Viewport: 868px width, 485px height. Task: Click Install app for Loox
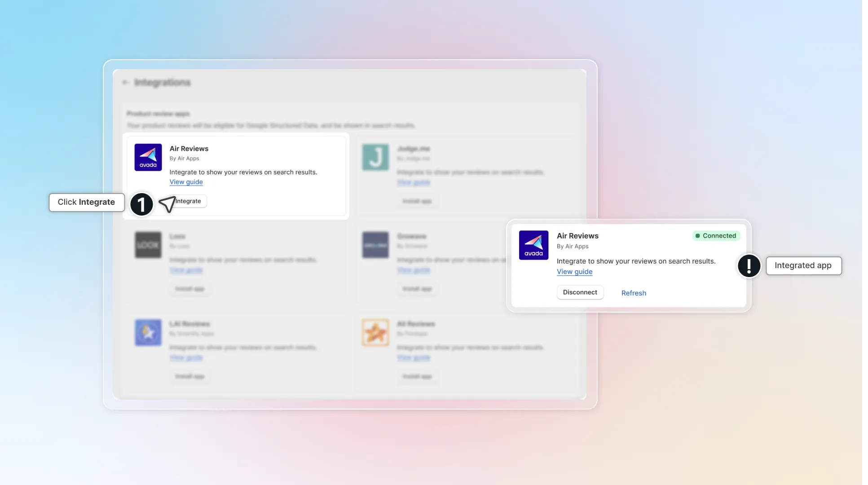click(189, 289)
